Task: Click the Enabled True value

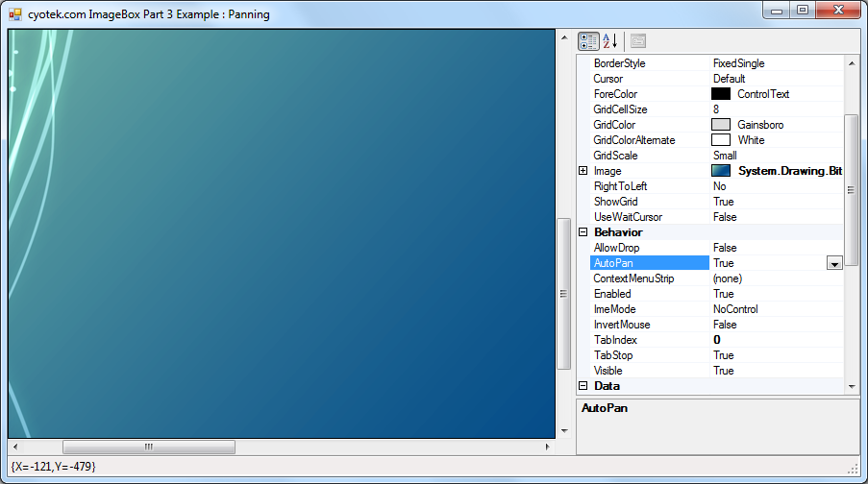Action: (723, 294)
